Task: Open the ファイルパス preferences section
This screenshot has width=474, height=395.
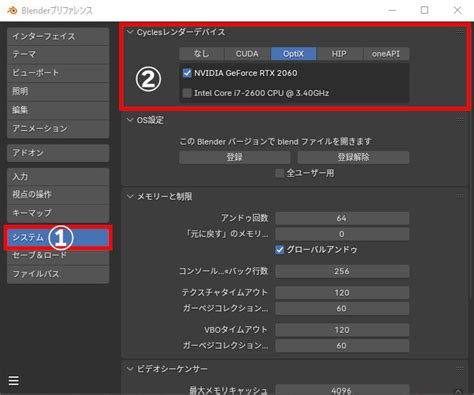Action: [58, 274]
